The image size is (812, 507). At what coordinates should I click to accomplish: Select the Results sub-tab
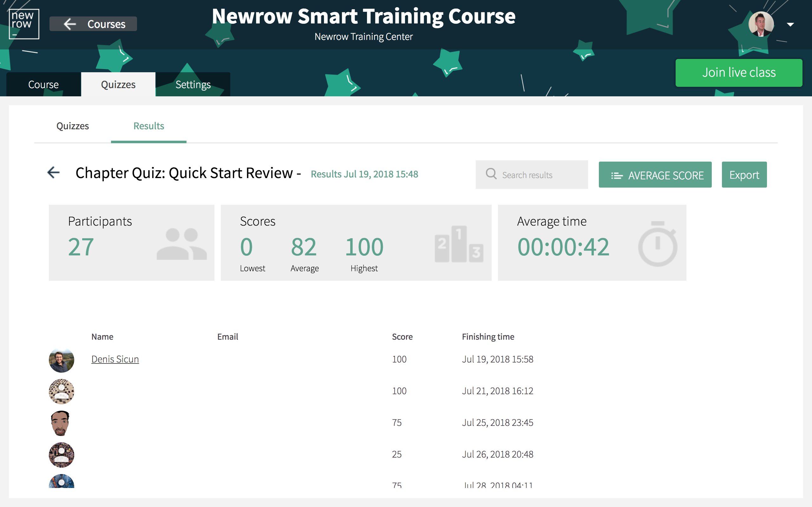(x=149, y=126)
